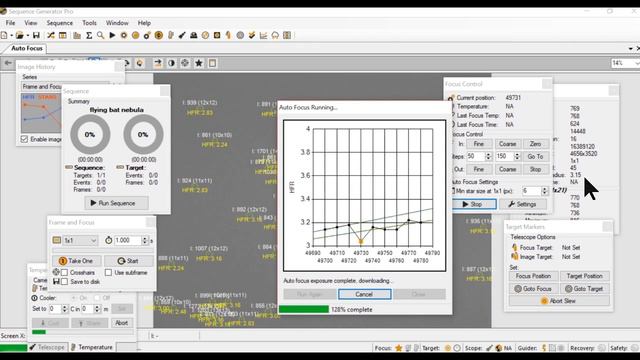Viewport: 640px width, 360px height.
Task: Click the Target clock icon in status bar
Action: 457,348
